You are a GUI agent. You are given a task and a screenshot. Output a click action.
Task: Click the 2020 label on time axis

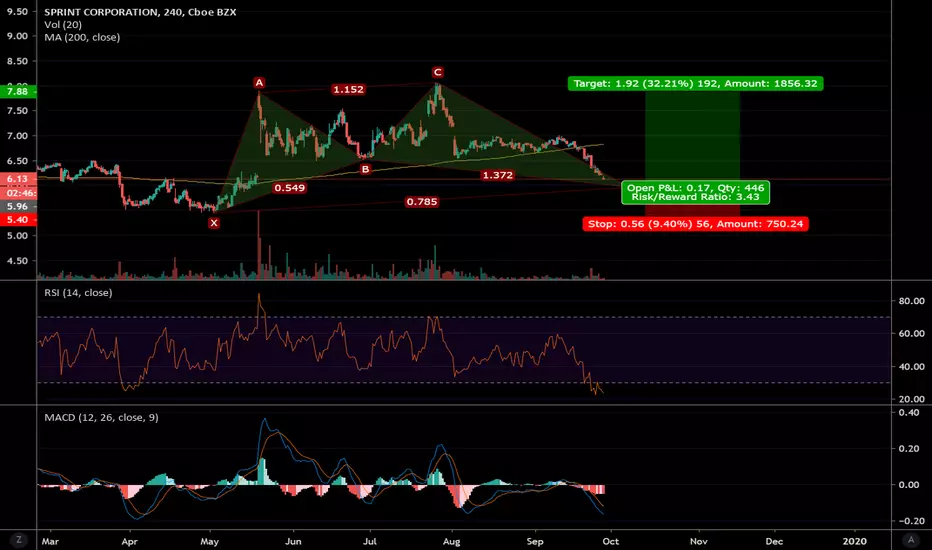pos(855,542)
